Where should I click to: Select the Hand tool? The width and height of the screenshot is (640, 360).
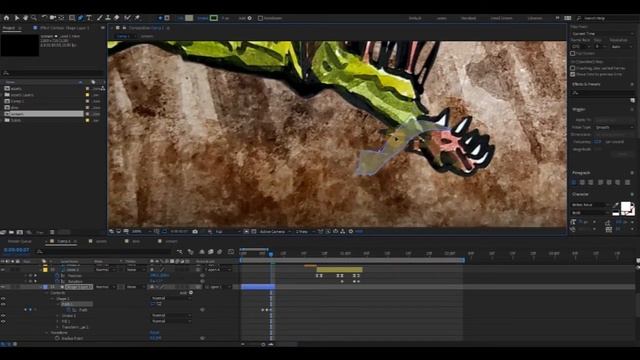pos(25,18)
